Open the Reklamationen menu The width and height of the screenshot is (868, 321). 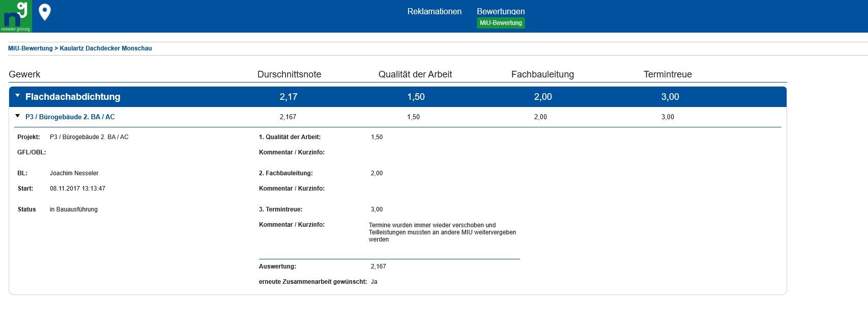point(435,11)
